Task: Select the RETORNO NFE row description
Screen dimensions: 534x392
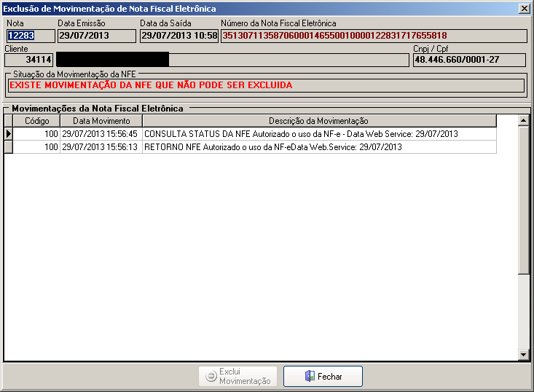Action: click(319, 147)
